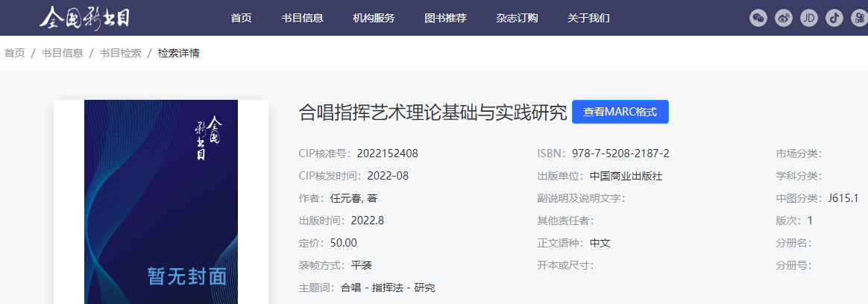Return to 书目检索 via the breadcrumb

pyautogui.click(x=120, y=53)
